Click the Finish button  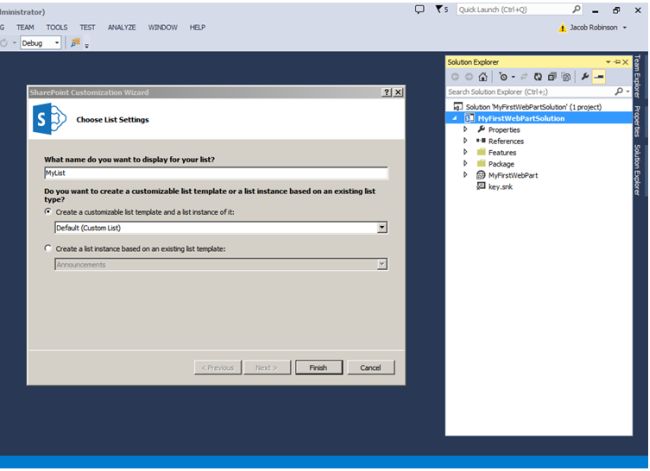click(x=318, y=367)
